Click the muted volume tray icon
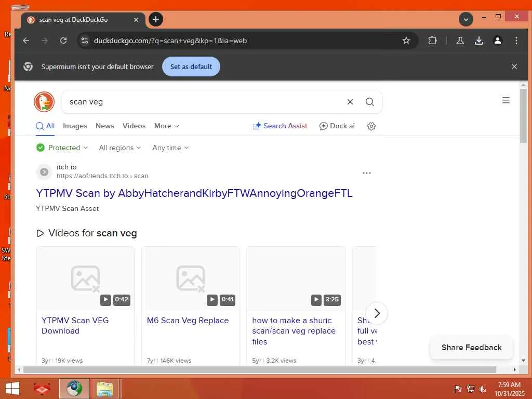Image resolution: width=532 pixels, height=399 pixels. pyautogui.click(x=483, y=389)
